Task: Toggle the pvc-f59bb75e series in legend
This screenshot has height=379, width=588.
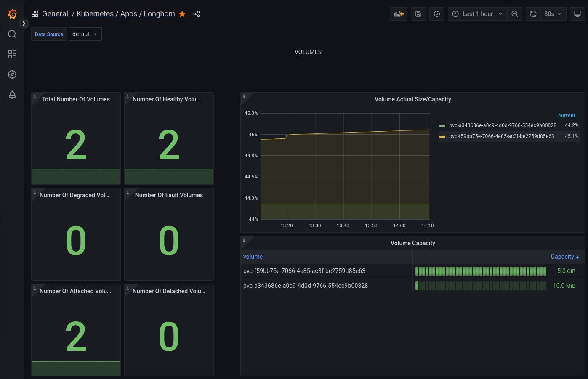Action: click(502, 136)
